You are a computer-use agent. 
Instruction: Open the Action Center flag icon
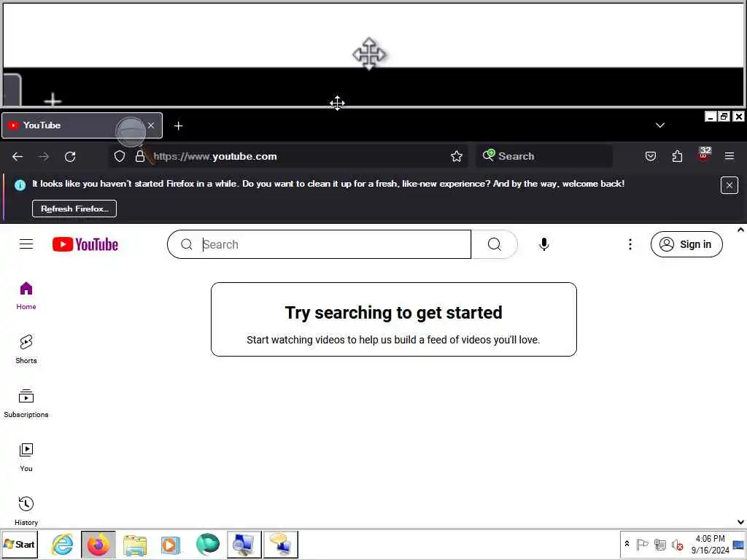642,544
